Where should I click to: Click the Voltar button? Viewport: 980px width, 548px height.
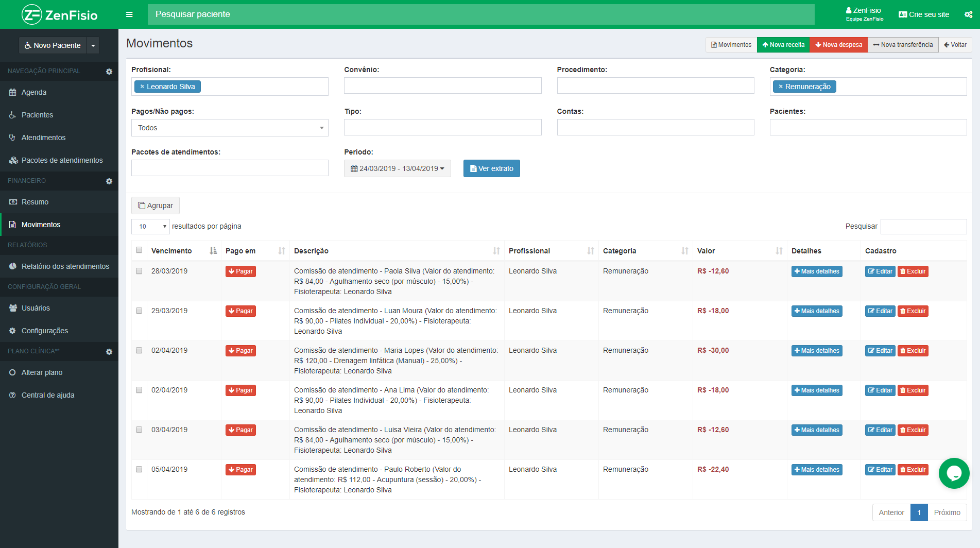955,45
